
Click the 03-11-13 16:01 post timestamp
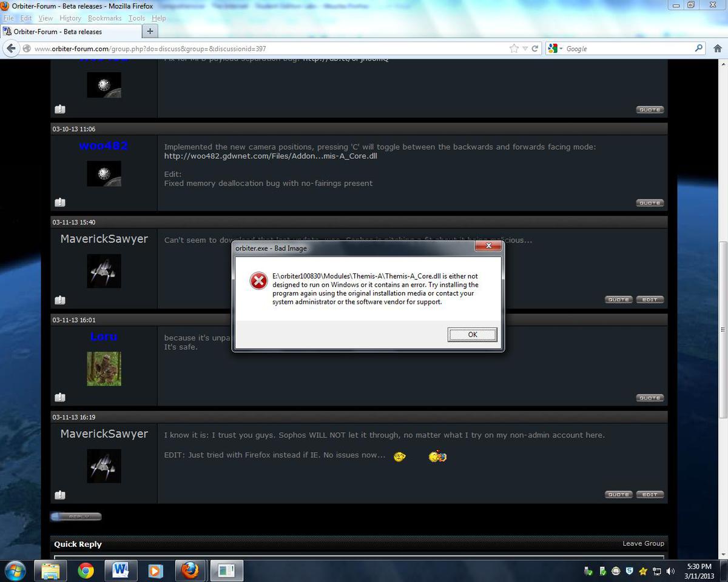click(74, 319)
